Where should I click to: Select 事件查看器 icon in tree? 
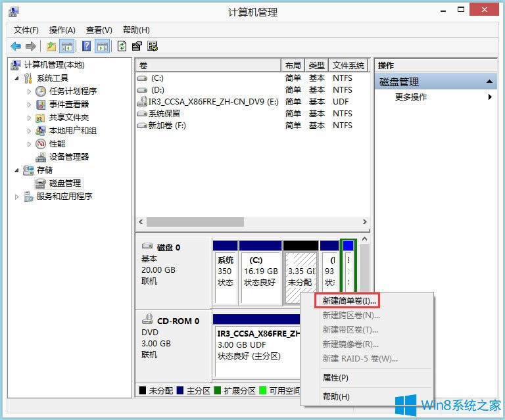41,105
